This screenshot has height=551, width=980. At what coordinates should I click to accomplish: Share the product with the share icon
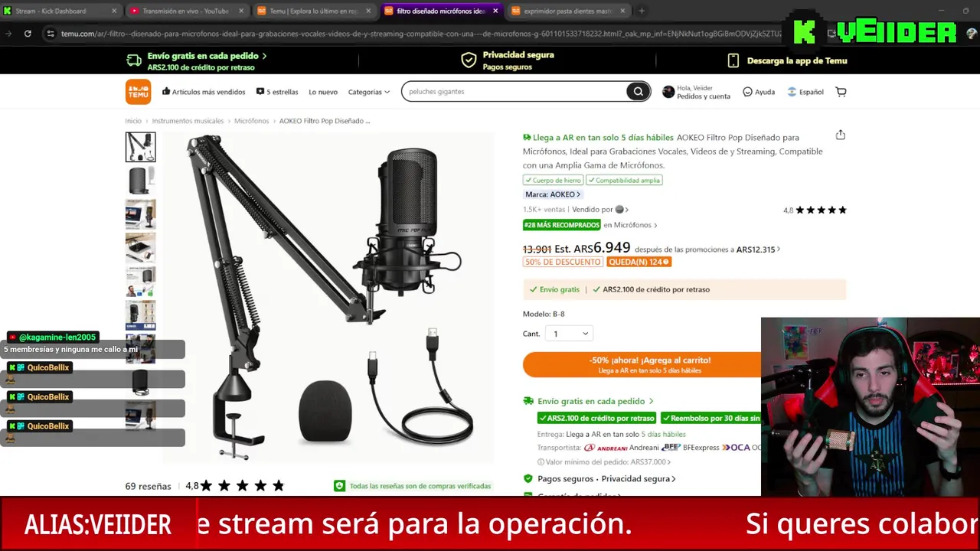[x=840, y=135]
